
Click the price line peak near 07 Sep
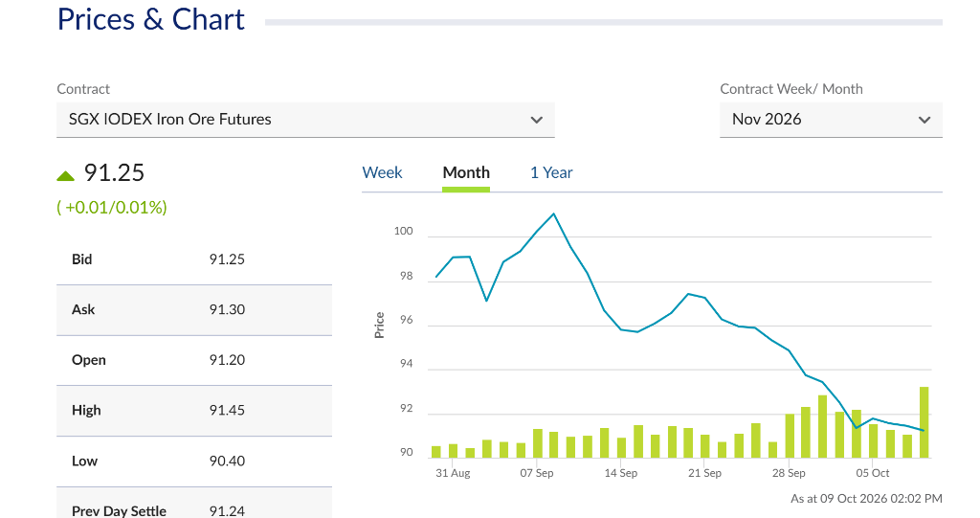click(554, 214)
